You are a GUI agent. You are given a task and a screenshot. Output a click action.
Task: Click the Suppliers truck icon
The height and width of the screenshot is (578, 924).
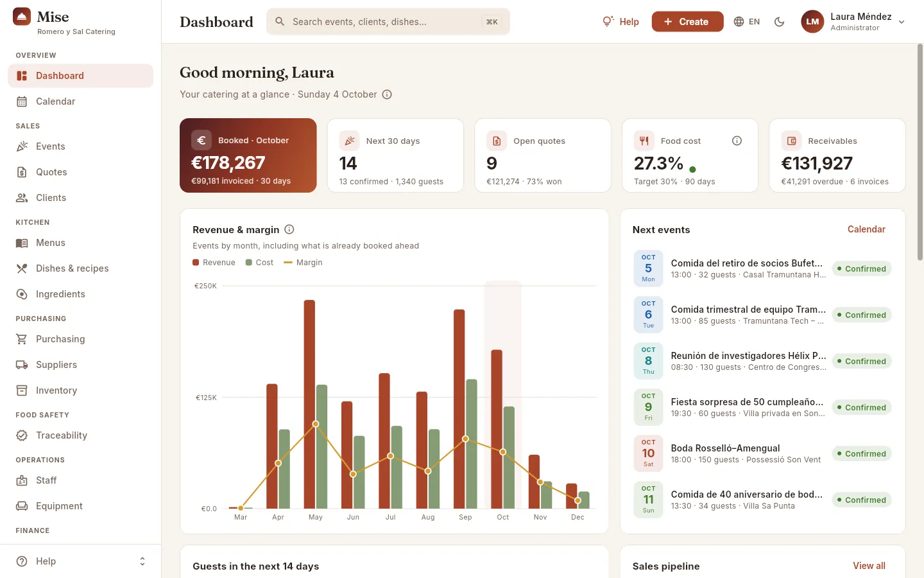pyautogui.click(x=22, y=365)
